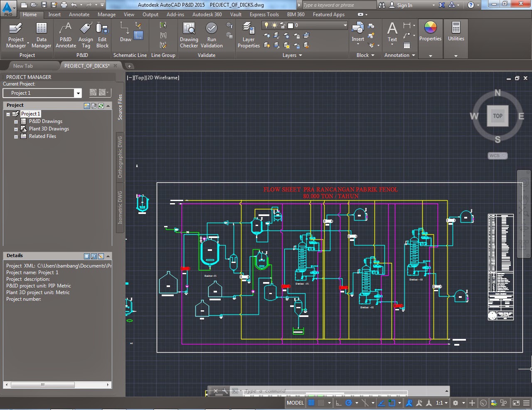Switch to the Manage ribbon tab

106,15
